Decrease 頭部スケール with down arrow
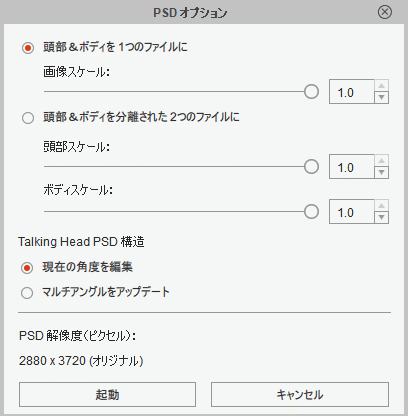This screenshot has width=408, height=416. 382,172
